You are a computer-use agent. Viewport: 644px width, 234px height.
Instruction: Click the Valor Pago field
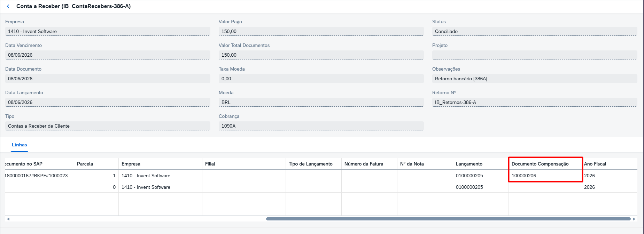click(321, 31)
